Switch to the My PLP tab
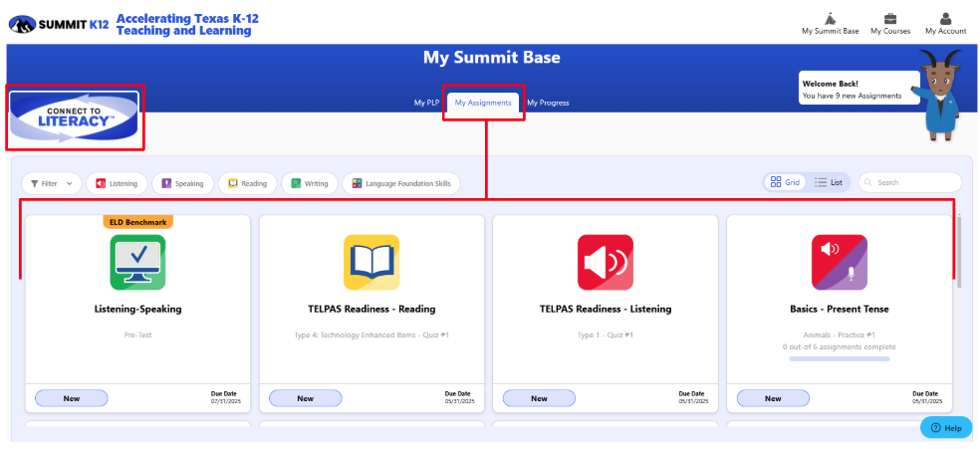Image resolution: width=980 pixels, height=449 pixels. [x=426, y=103]
